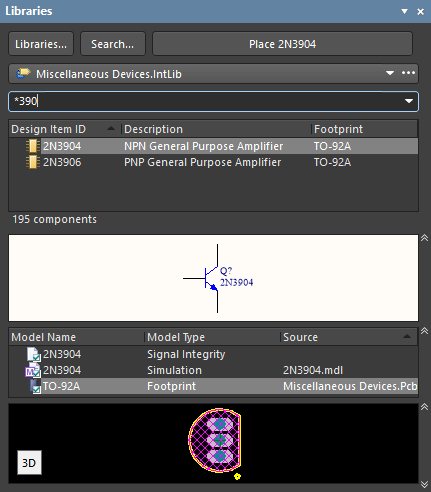Open the library ellipsis options button
This screenshot has height=492, width=431.
tap(408, 73)
